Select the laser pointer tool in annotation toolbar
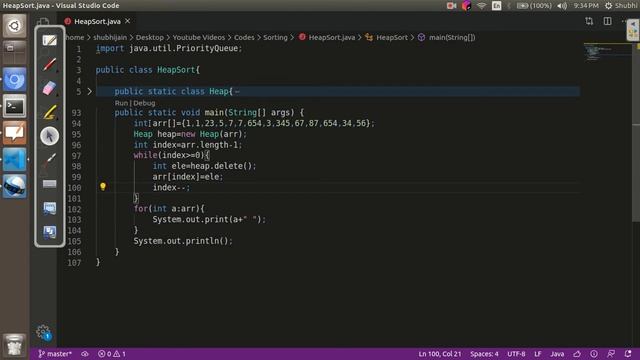This screenshot has height=360, width=640. 49,160
